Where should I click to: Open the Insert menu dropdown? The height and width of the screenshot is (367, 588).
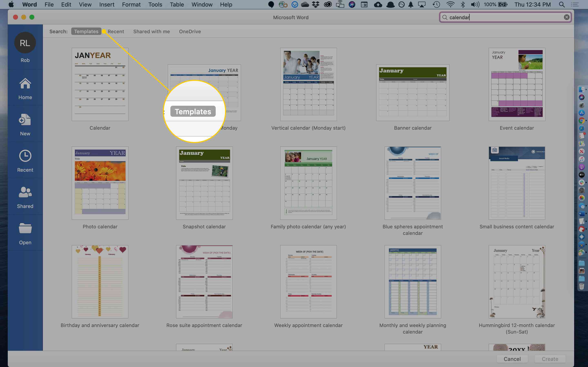coord(106,4)
